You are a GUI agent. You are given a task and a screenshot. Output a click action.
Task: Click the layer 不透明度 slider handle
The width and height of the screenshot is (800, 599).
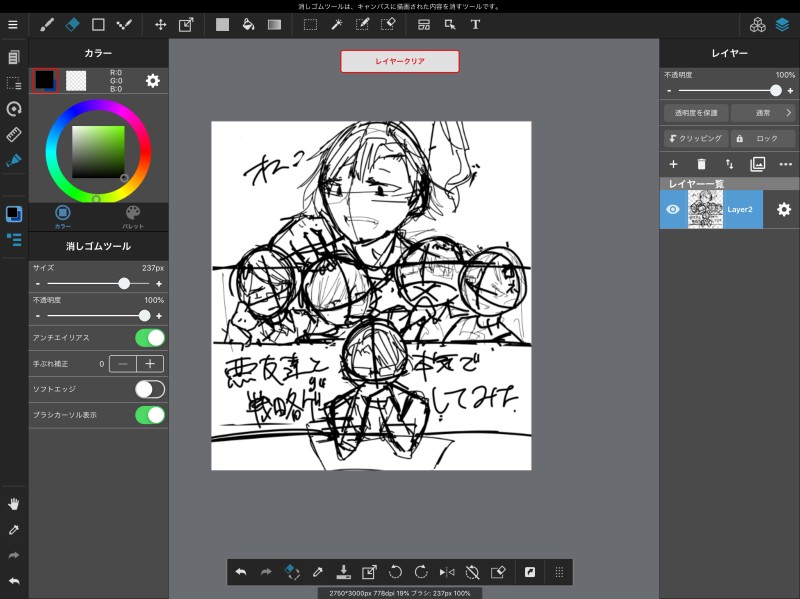[776, 91]
